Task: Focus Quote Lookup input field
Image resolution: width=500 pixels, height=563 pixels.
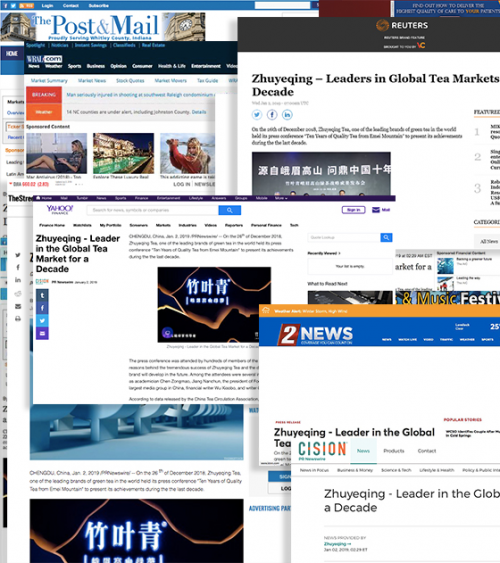Action: (344, 237)
